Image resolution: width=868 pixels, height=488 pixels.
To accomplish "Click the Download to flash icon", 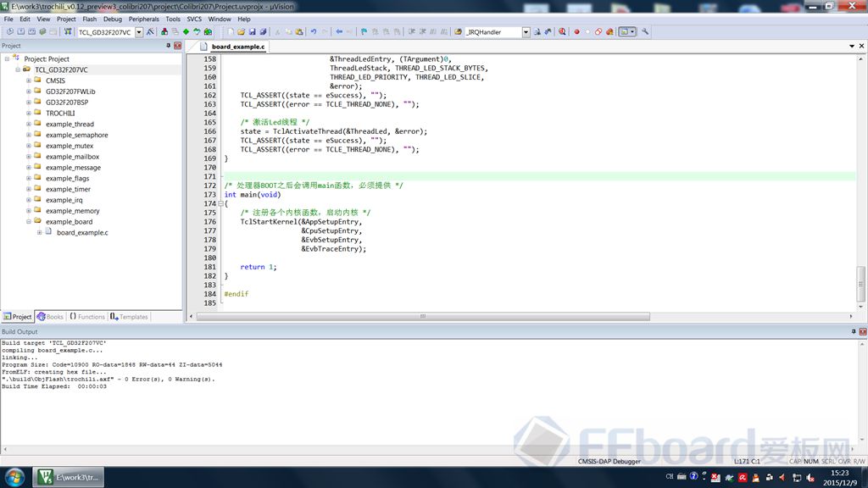I will pos(66,31).
